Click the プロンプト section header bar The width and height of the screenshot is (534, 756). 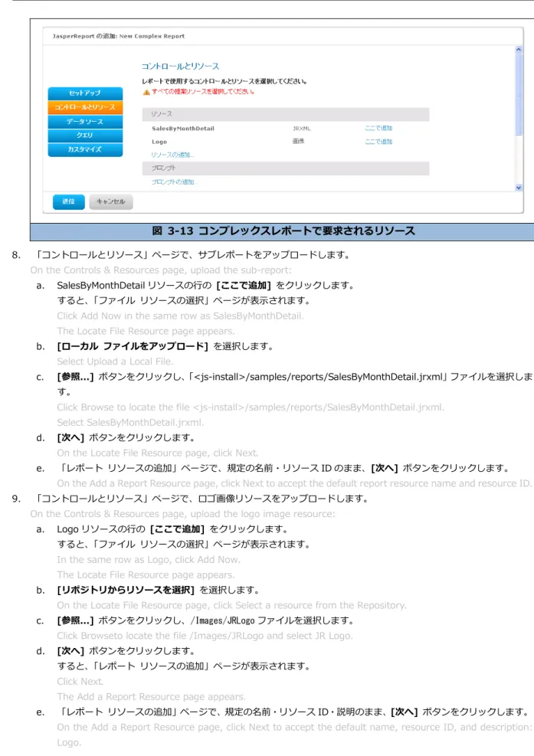pos(286,169)
